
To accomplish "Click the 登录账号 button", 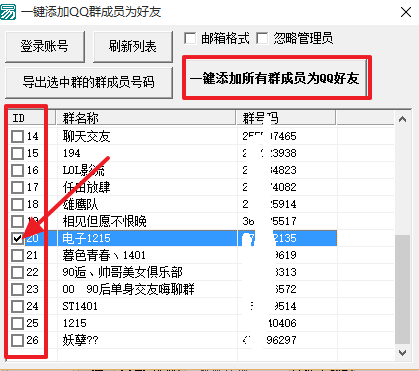I will [x=45, y=46].
